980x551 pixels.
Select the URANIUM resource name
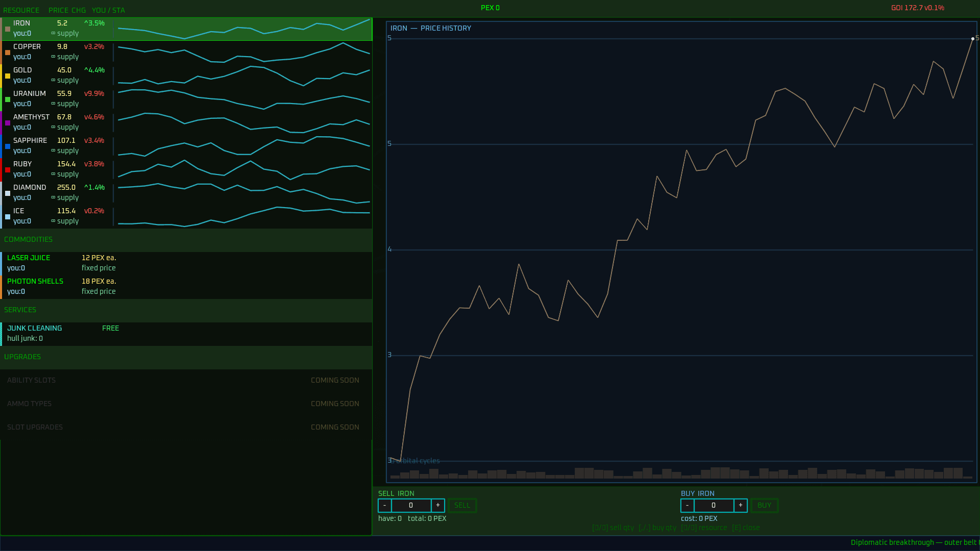click(30, 93)
